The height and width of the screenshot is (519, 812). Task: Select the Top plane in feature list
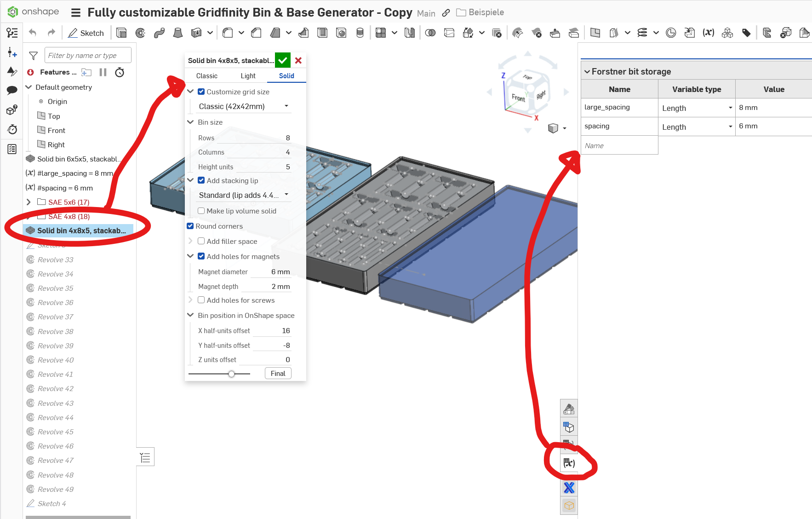(x=54, y=116)
